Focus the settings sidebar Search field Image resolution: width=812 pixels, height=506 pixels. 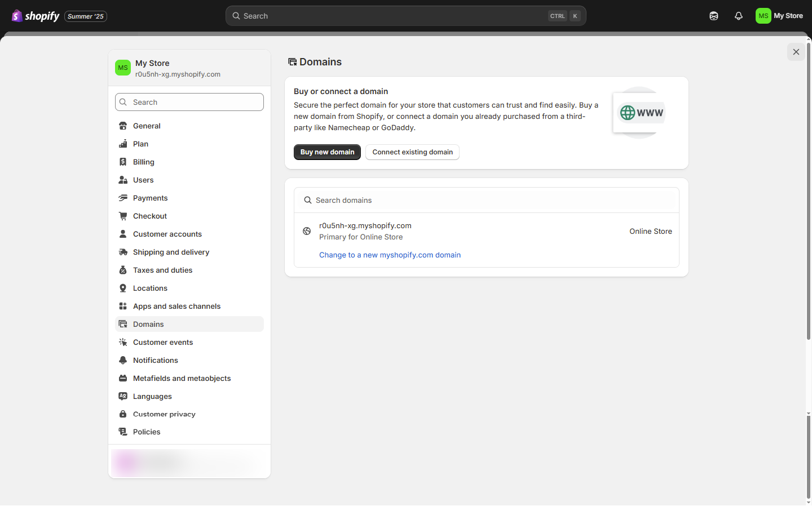point(189,102)
